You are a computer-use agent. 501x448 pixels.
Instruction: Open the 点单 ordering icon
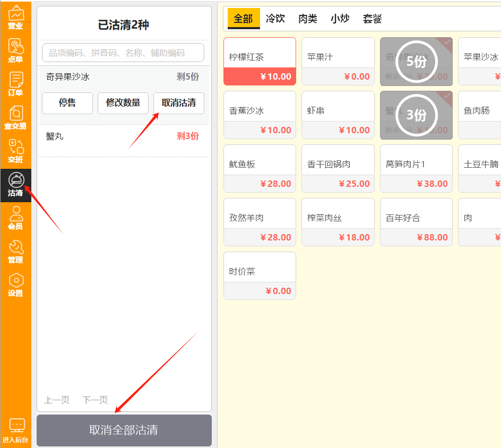point(16,51)
